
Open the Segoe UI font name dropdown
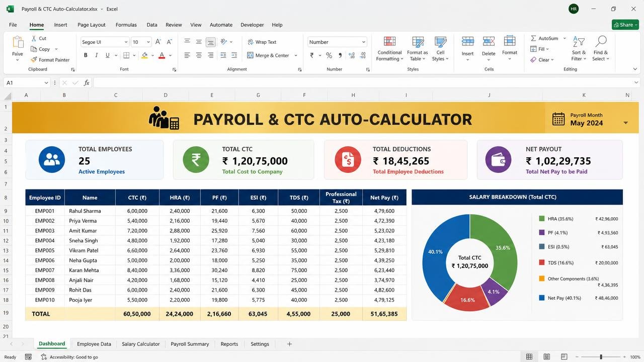click(x=125, y=42)
